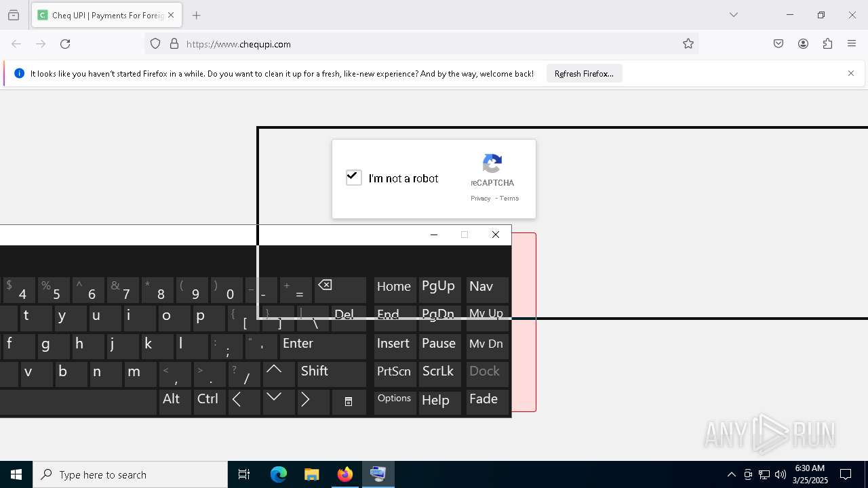The height and width of the screenshot is (488, 868).
Task: Tick the I'm not a robot checkbox
Action: point(353,178)
